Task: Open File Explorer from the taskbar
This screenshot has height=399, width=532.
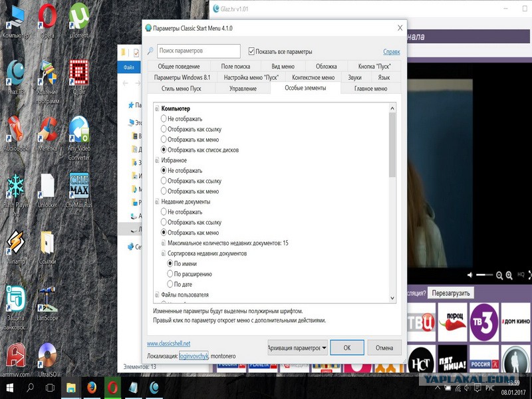Action: click(71, 388)
